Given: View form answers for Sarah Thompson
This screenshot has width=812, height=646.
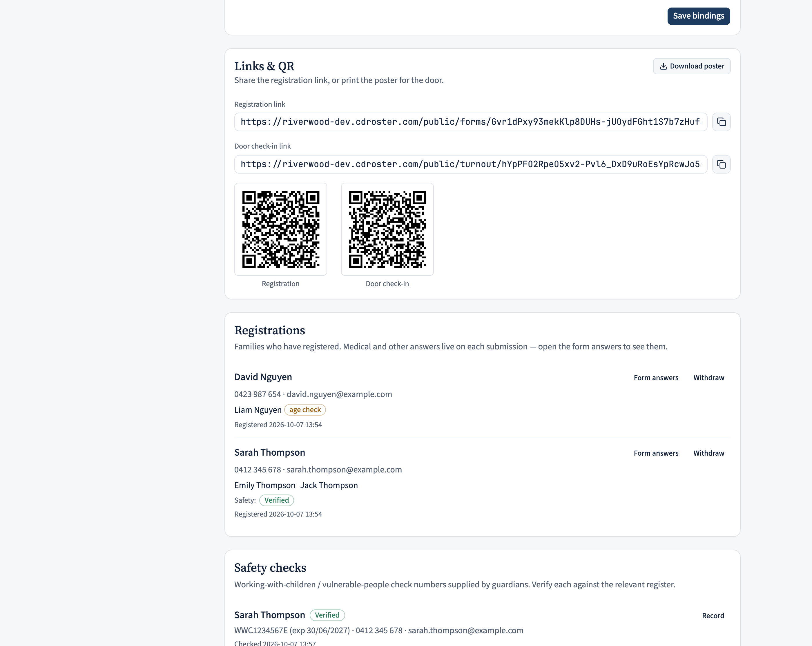Looking at the screenshot, I should point(656,453).
